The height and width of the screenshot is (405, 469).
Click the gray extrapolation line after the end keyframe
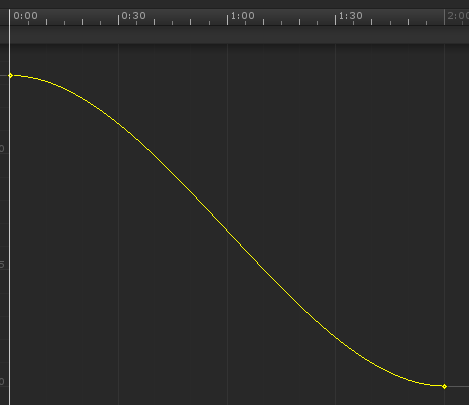[x=458, y=386]
